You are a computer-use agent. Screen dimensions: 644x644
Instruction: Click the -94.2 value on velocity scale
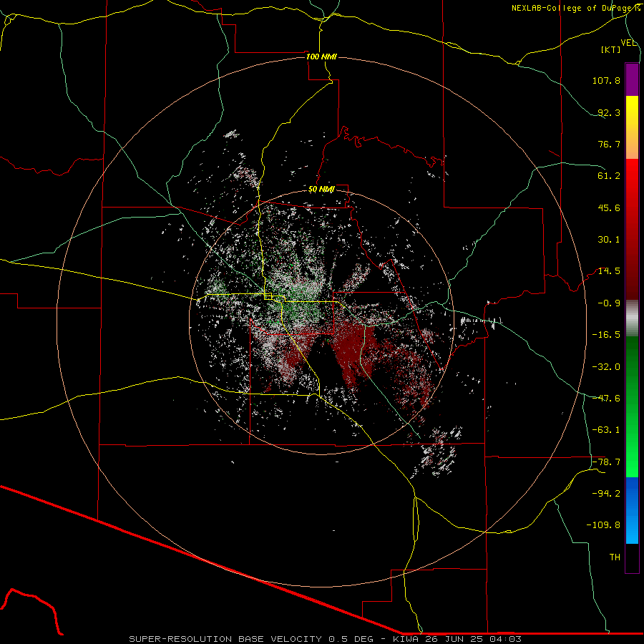click(606, 494)
